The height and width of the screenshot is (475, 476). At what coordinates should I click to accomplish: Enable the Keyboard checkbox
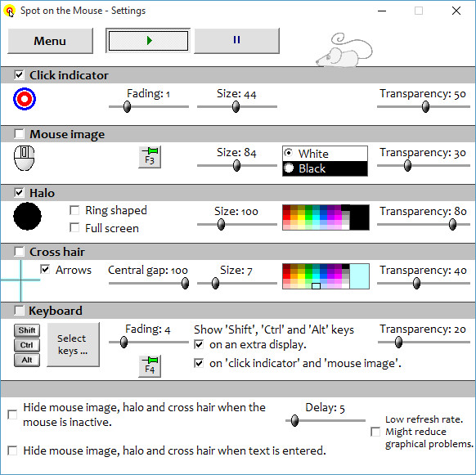pos(19,311)
